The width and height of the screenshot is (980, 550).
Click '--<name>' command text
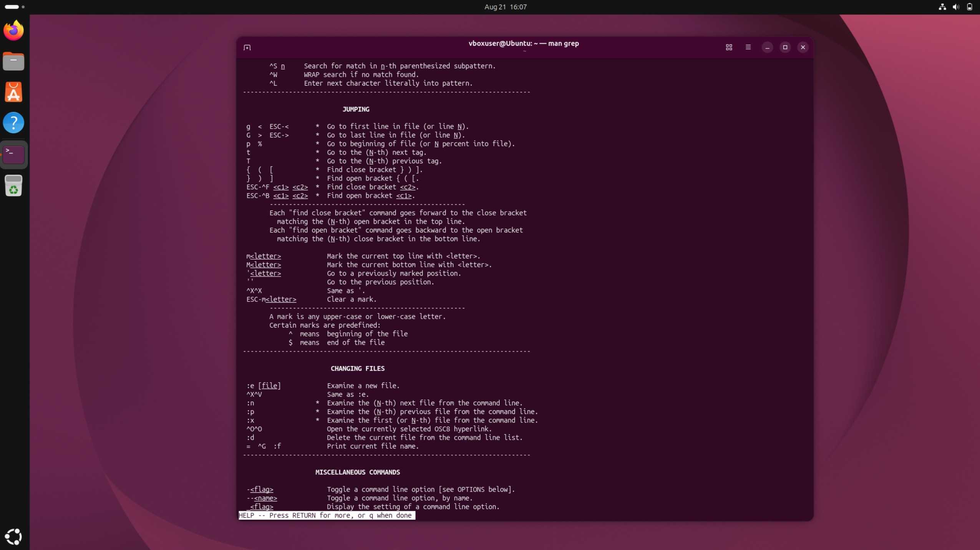tap(262, 498)
